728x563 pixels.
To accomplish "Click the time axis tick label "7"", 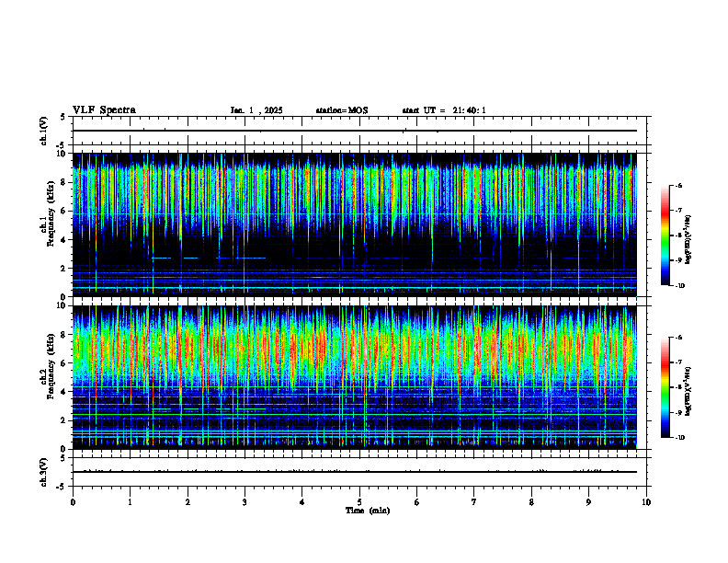I will [474, 502].
